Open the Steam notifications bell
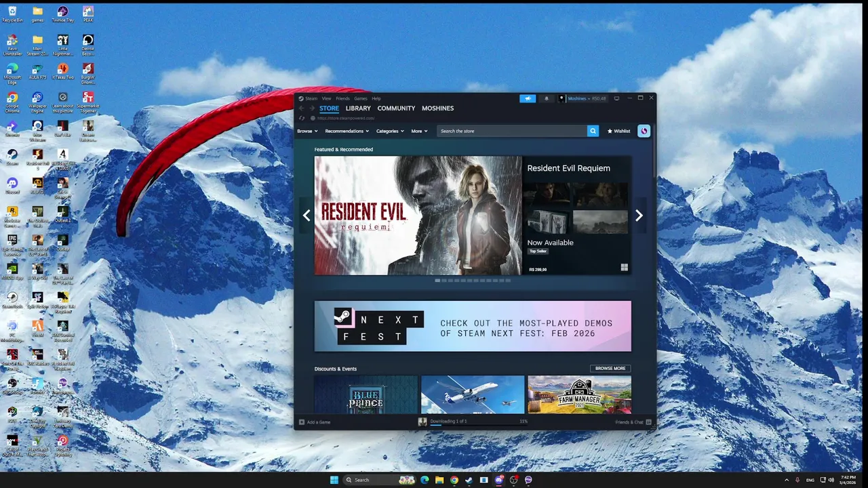This screenshot has width=868, height=488. [x=547, y=98]
